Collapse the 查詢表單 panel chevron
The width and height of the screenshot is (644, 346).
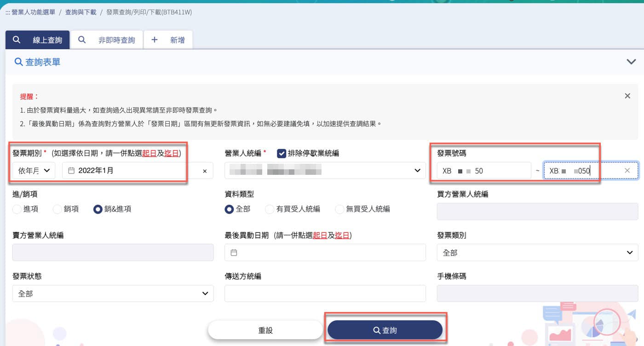coord(631,62)
